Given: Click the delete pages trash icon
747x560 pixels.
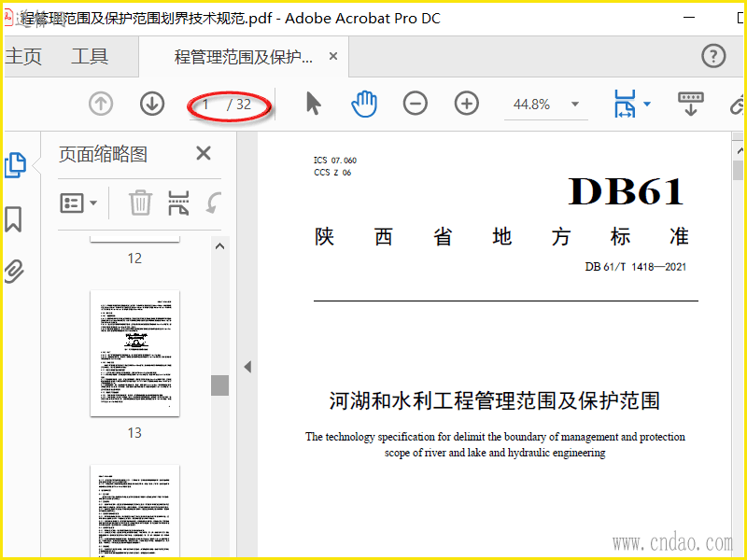Looking at the screenshot, I should 141,203.
